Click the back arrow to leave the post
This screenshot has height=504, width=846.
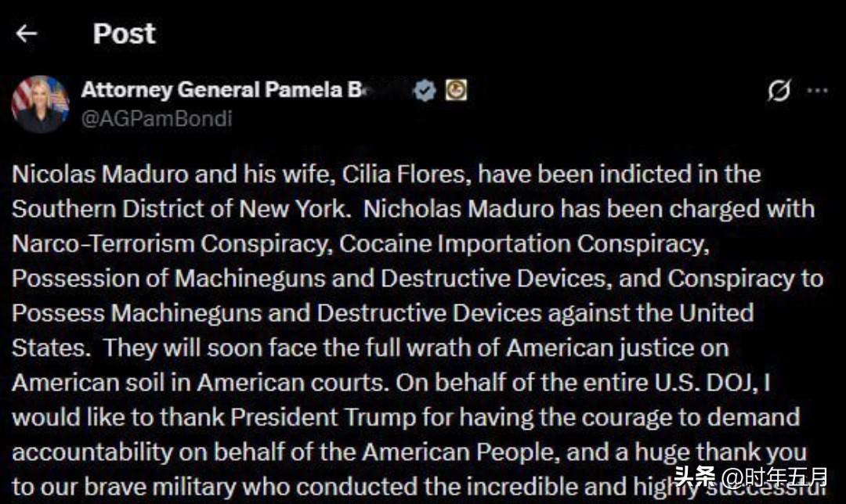click(x=26, y=32)
